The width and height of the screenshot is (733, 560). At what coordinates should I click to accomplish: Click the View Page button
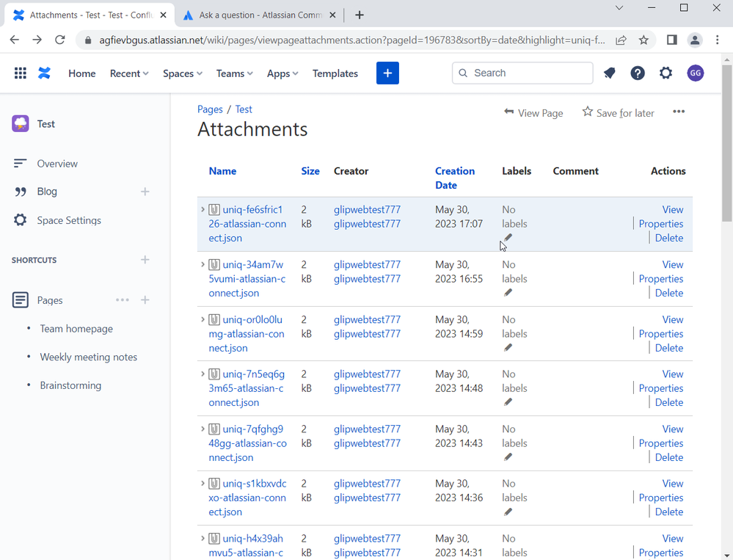tap(533, 112)
